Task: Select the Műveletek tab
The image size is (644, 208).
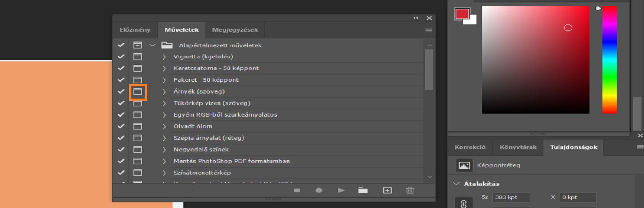Action: click(x=182, y=30)
